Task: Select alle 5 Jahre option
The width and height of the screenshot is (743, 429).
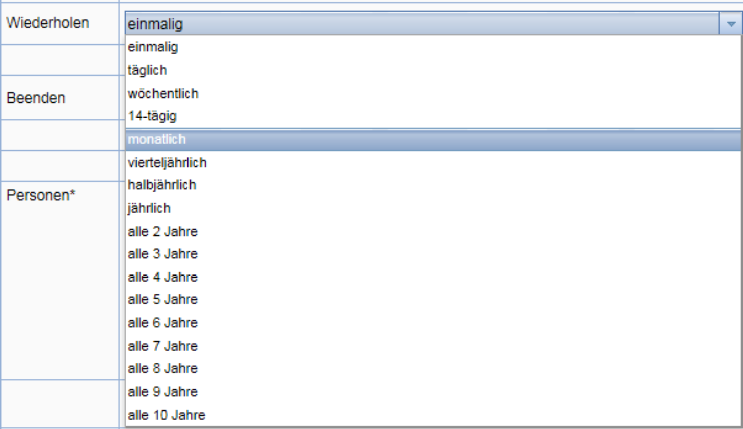Action: coord(433,300)
